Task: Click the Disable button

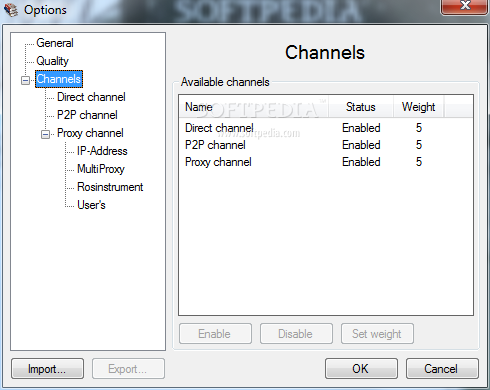Action: [x=296, y=334]
